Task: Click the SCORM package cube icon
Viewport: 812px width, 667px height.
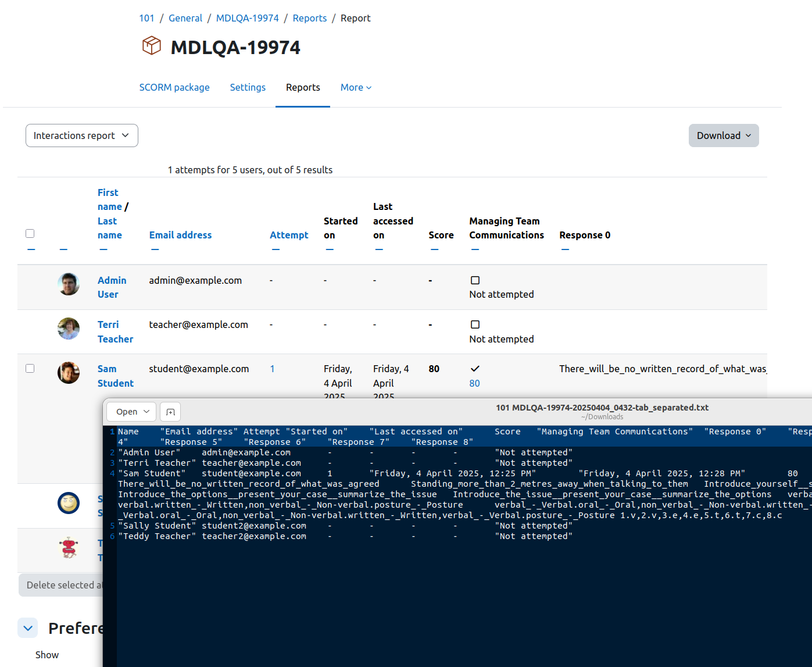Action: 152,45
